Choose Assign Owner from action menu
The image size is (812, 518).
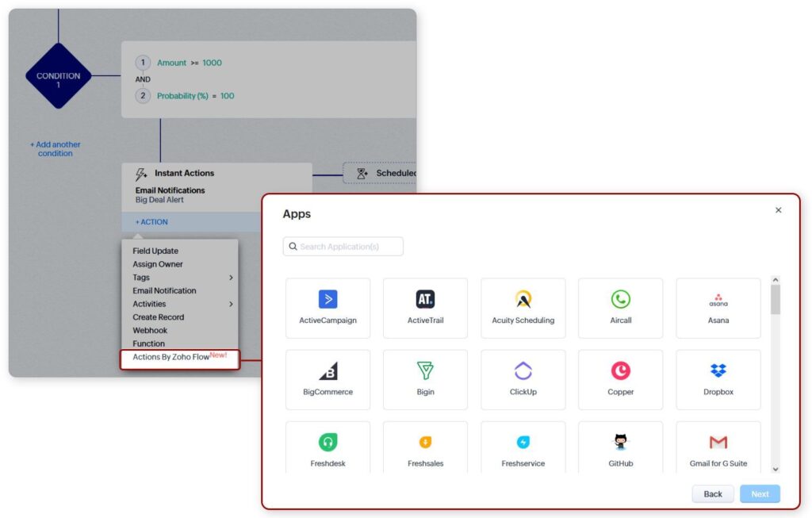click(x=158, y=264)
